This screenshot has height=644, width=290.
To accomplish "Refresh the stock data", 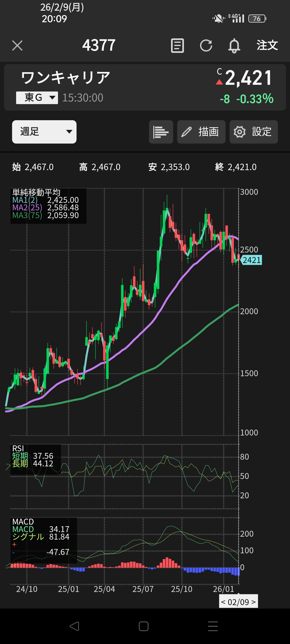I will tap(206, 45).
